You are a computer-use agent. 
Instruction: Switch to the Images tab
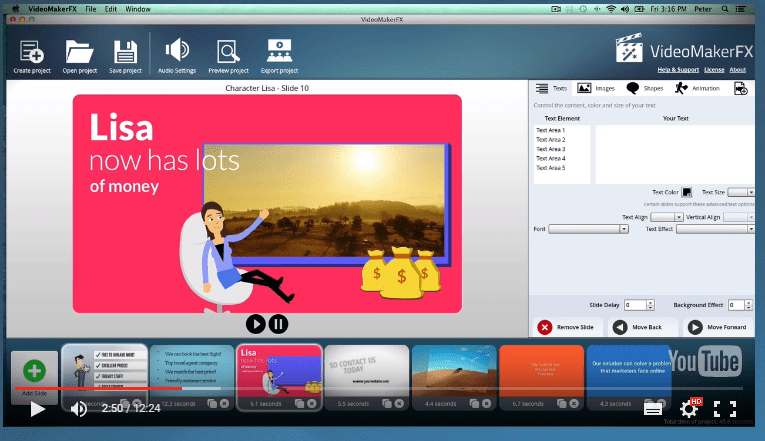tap(597, 89)
